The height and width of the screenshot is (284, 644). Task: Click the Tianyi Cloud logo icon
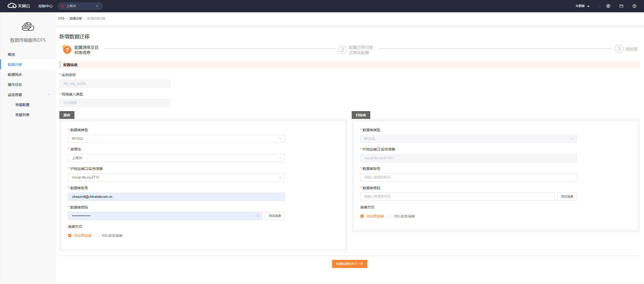12,6
